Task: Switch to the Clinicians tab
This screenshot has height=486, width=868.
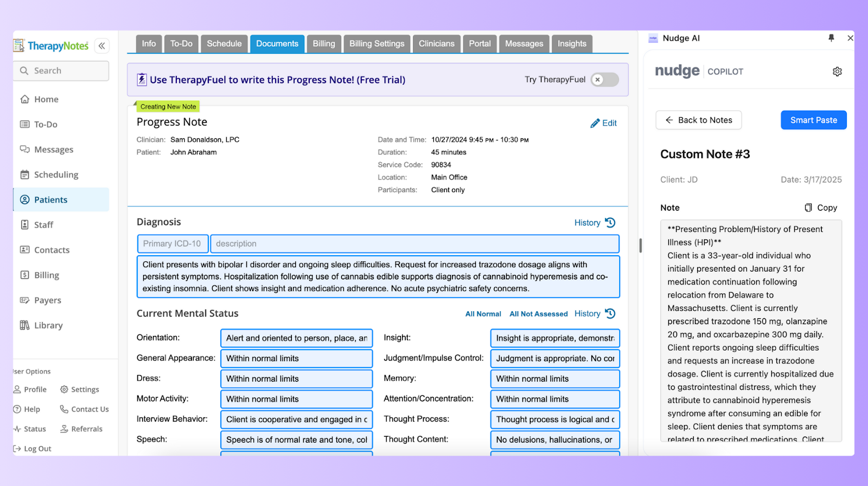Action: point(437,43)
